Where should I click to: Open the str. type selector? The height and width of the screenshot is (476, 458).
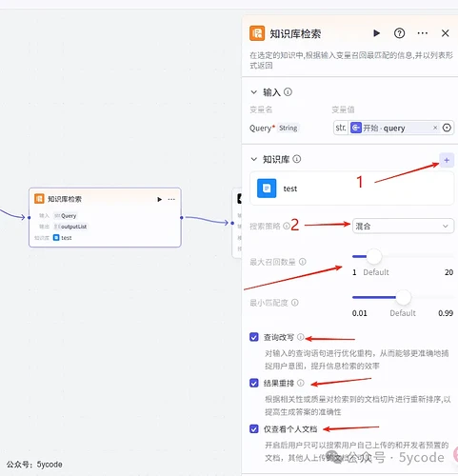tap(341, 128)
